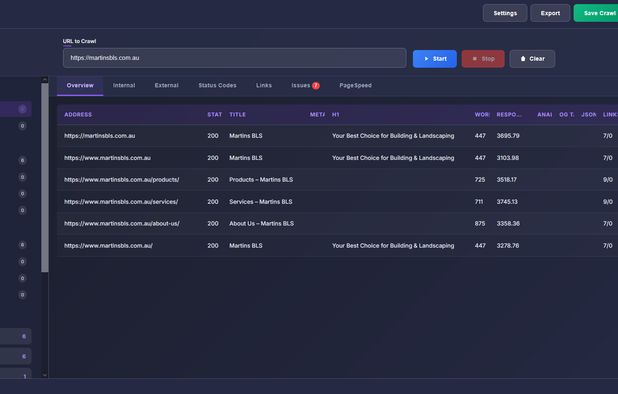
Task: Switch to the PageSpeed tab
Action: pos(356,85)
